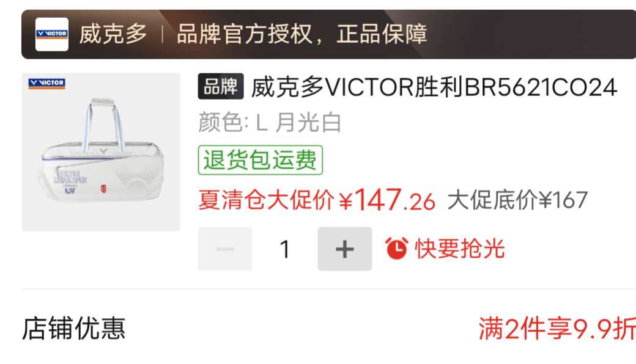Tap the 威克多 store name
The width and height of the screenshot is (636, 364).
click(x=113, y=34)
